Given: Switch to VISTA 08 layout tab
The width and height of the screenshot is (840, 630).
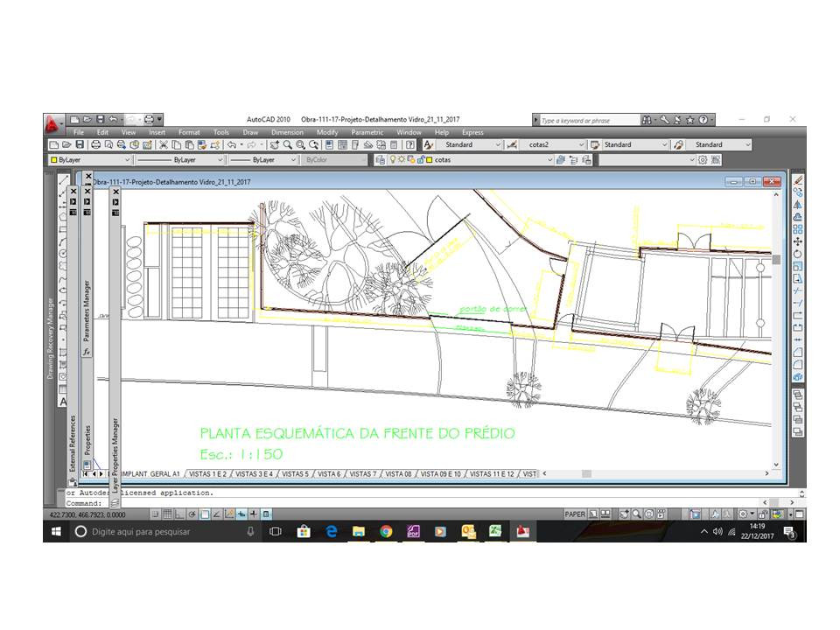Looking at the screenshot, I should (x=399, y=474).
